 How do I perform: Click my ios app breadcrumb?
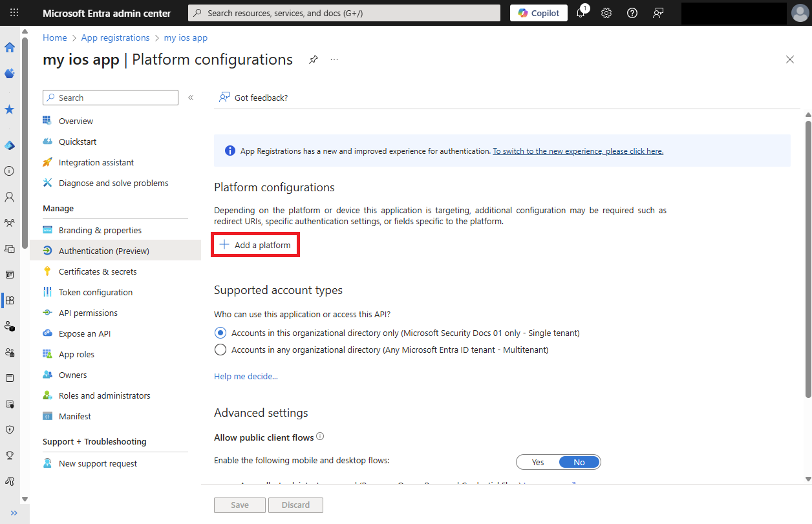(186, 38)
